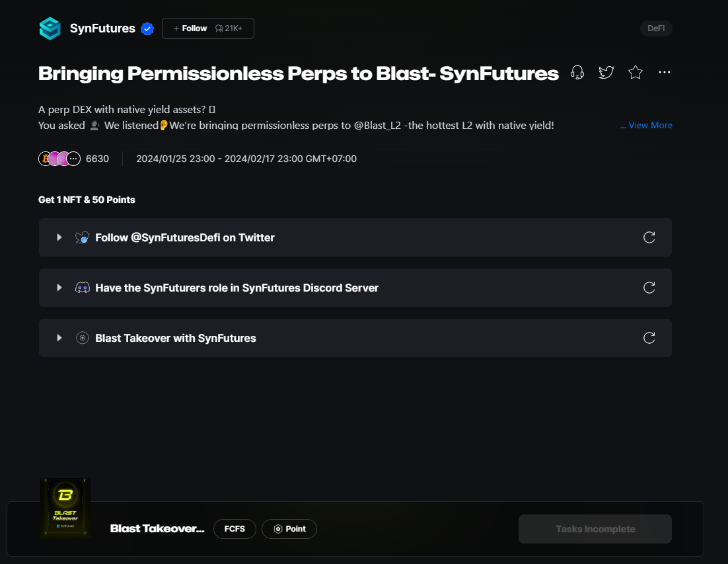The image size is (728, 564).
Task: Select the DeFi tag
Action: [655, 28]
